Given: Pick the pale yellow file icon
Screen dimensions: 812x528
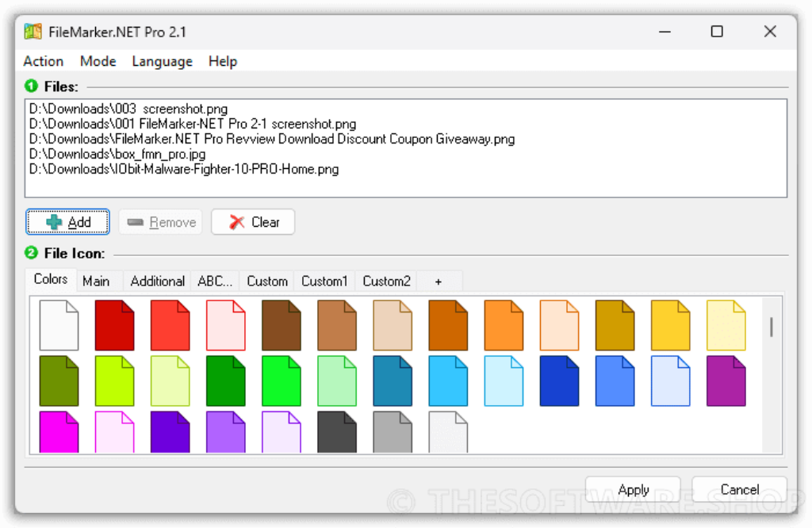Looking at the screenshot, I should click(726, 326).
